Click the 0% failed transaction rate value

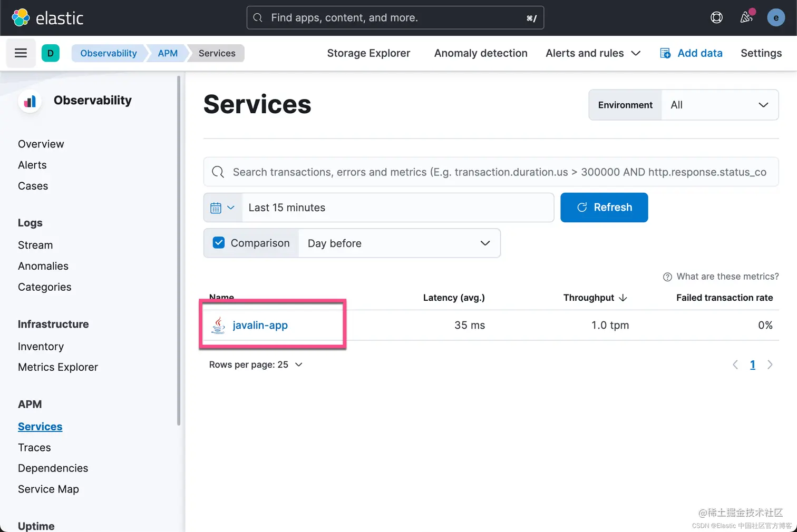click(765, 325)
